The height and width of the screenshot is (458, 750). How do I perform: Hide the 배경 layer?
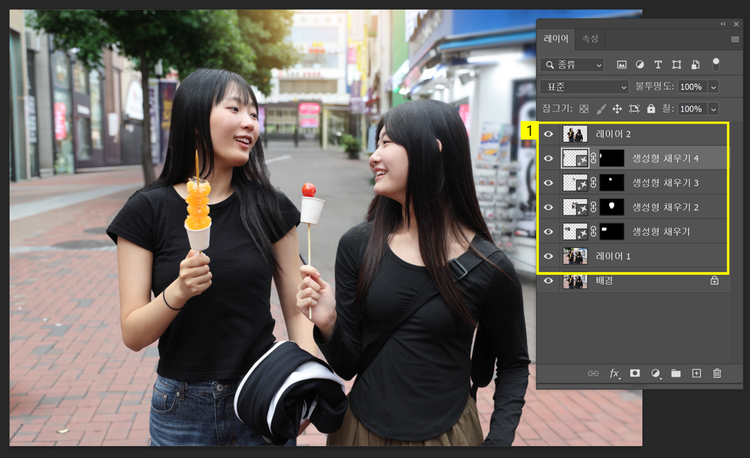click(x=548, y=281)
